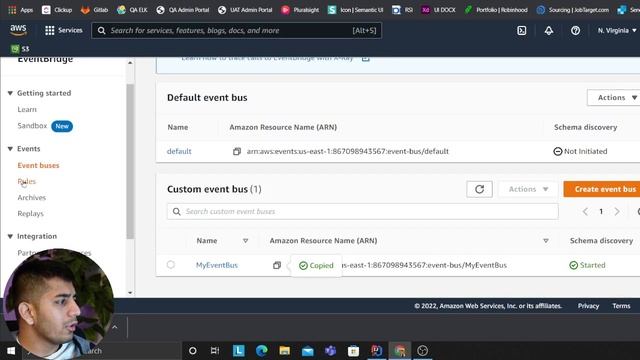Show hidden system tray icons
The width and height of the screenshot is (640, 360).
pyautogui.click(x=115, y=327)
